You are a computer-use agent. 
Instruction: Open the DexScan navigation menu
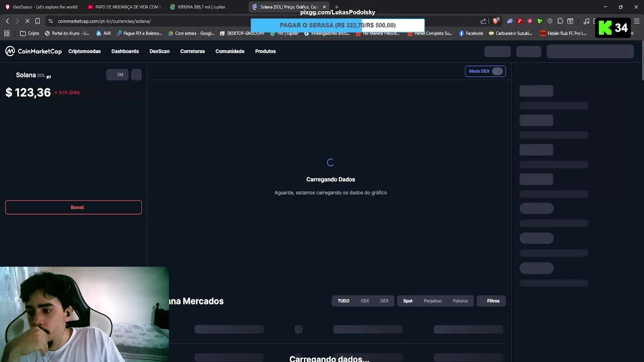(159, 51)
